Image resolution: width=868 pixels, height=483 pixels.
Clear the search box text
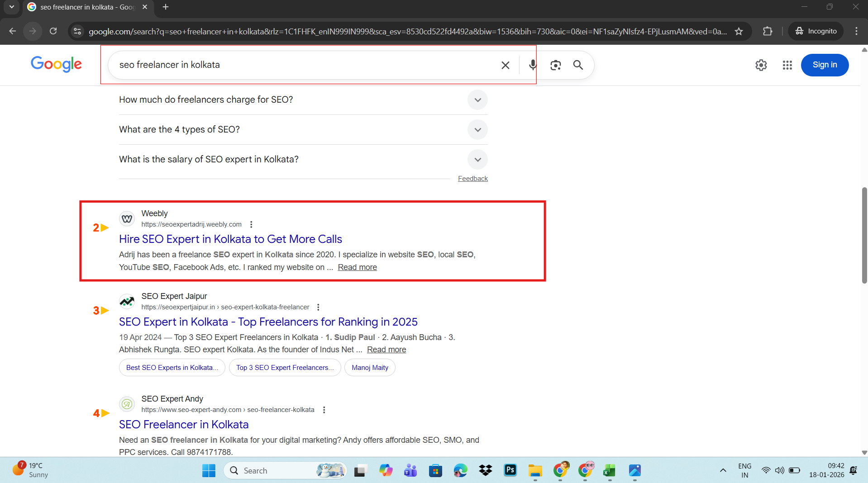(505, 65)
